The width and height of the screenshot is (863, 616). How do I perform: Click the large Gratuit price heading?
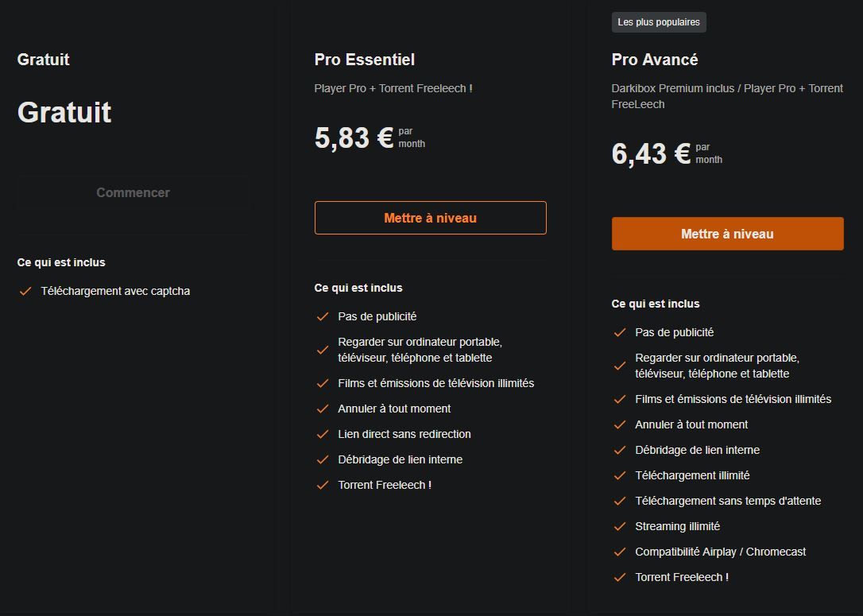[64, 112]
